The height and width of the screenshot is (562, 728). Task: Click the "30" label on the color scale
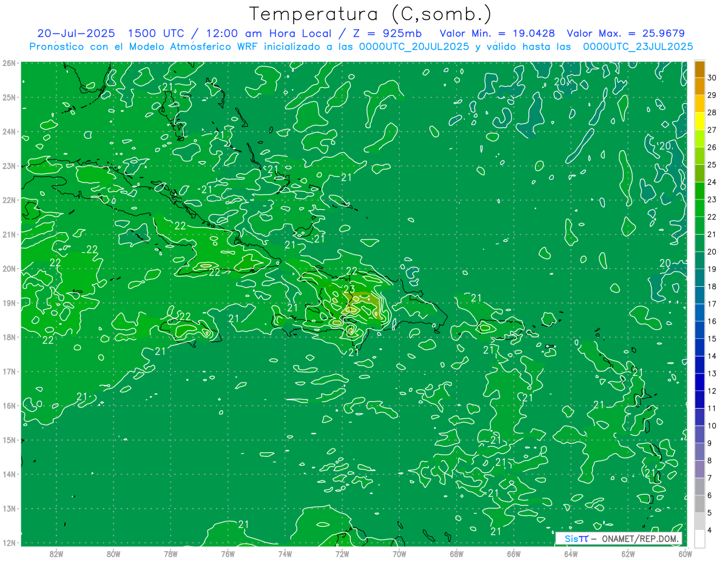[x=712, y=78]
